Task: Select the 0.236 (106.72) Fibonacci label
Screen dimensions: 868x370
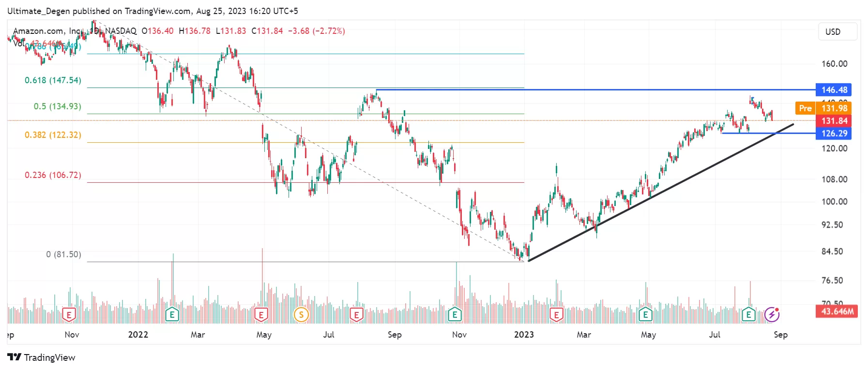Action: pyautogui.click(x=53, y=175)
